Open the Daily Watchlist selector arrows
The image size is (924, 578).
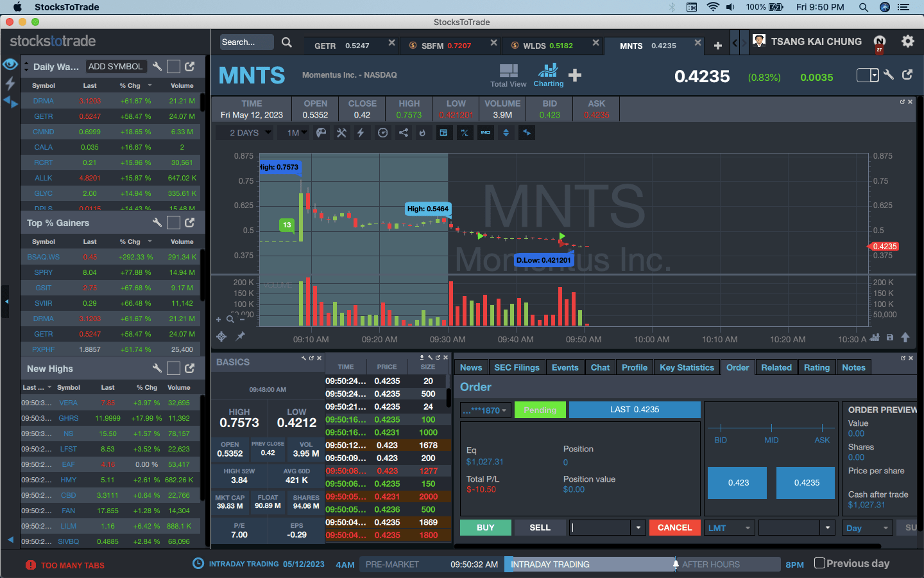pyautogui.click(x=26, y=66)
